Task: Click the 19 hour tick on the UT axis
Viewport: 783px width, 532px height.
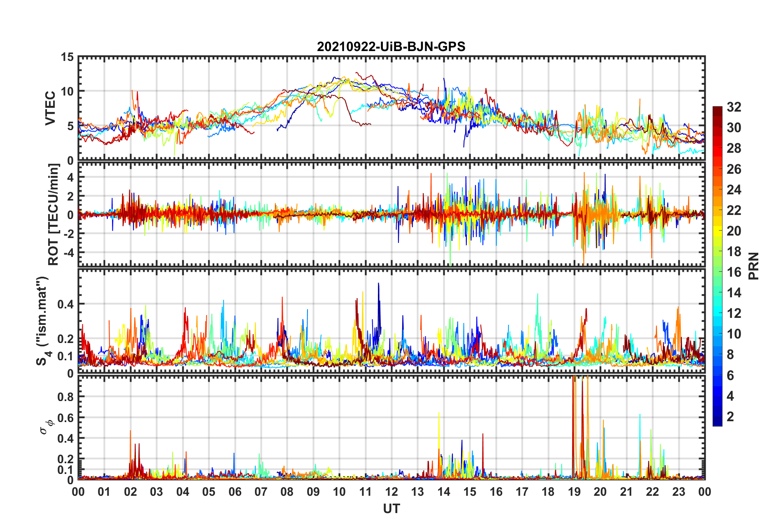Action: pyautogui.click(x=574, y=492)
